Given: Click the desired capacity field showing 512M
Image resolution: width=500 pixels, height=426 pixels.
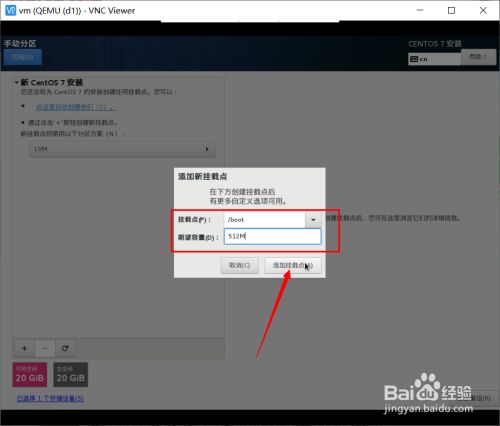Looking at the screenshot, I should 272,236.
